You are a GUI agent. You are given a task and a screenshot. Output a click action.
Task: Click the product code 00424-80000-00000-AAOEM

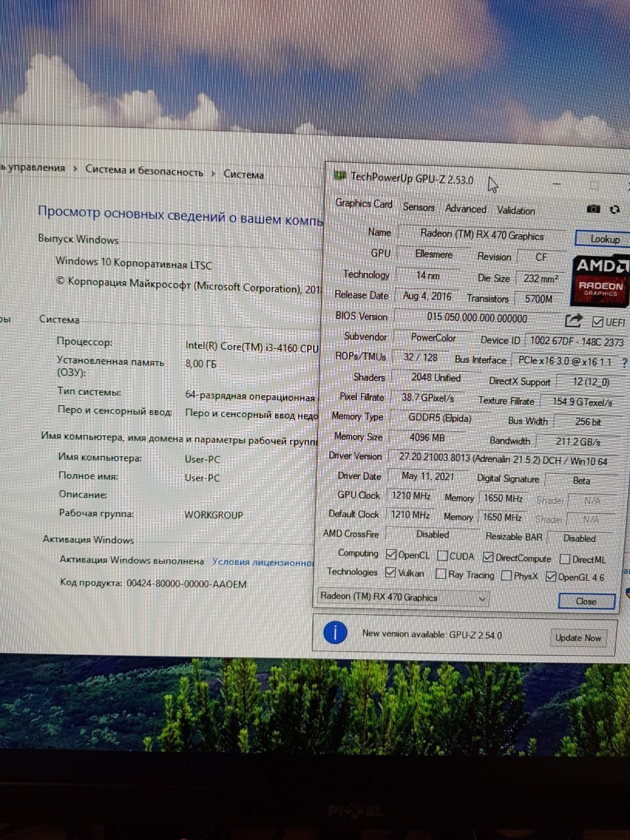(186, 583)
